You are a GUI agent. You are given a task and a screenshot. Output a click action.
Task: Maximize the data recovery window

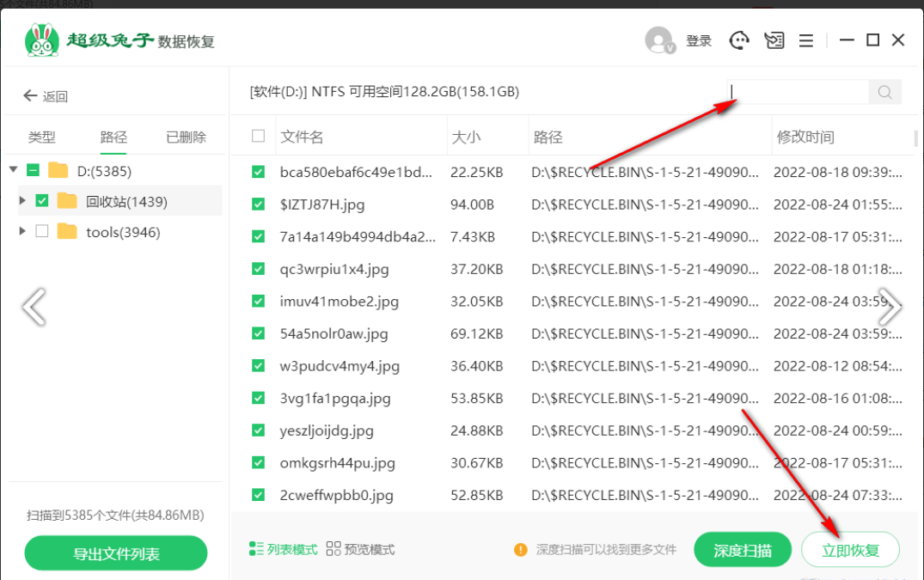pyautogui.click(x=872, y=40)
